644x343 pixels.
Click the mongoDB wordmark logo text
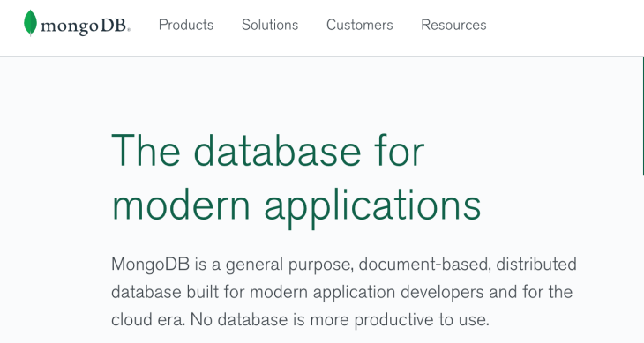pos(86,26)
